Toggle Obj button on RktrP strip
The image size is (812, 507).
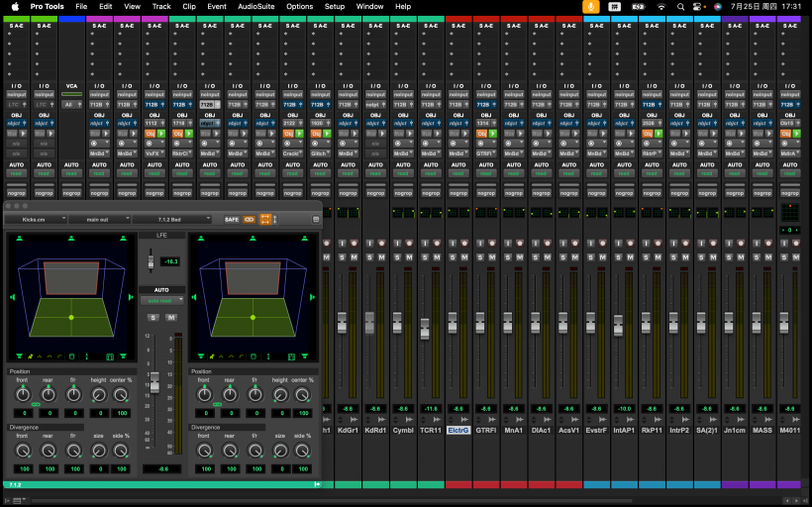(648, 134)
